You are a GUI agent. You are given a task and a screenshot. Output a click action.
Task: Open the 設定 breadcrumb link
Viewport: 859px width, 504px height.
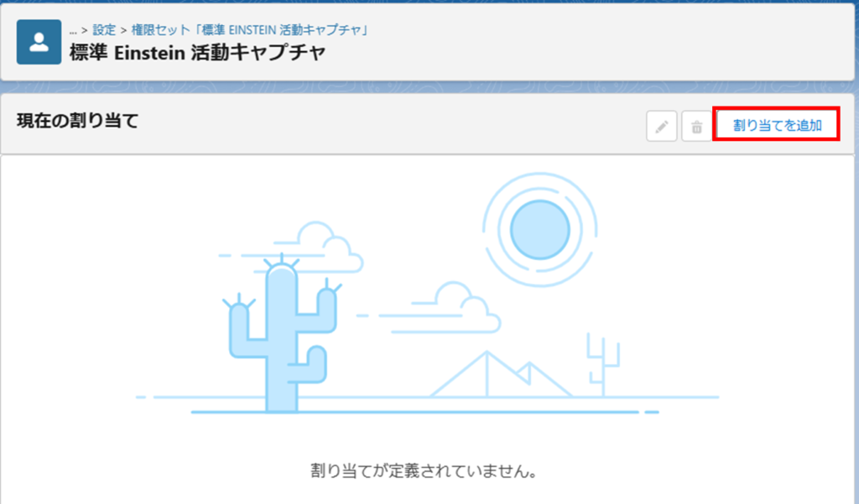pyautogui.click(x=104, y=29)
